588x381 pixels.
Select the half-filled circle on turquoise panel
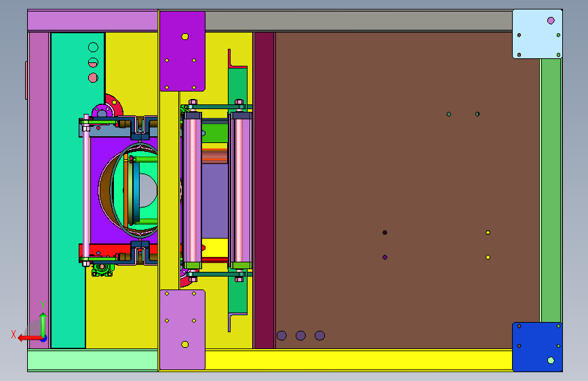click(93, 62)
